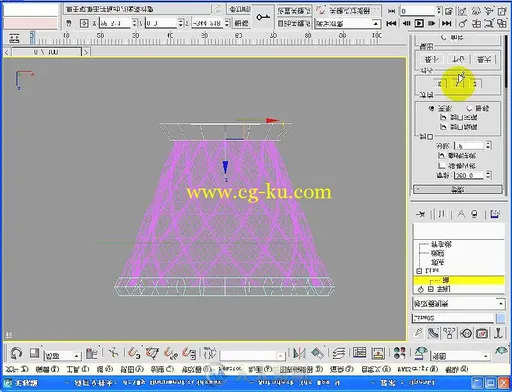Screen dimensions: 512x392
Task: Open the Material Editor spheres icon
Action: point(399,353)
